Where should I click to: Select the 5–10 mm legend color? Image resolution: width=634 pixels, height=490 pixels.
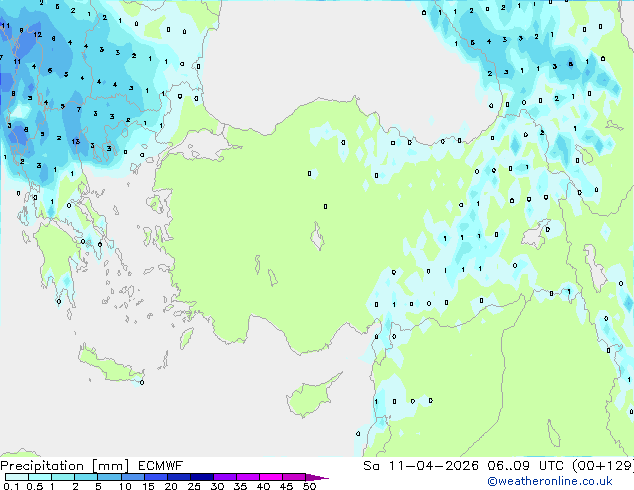click(x=109, y=477)
